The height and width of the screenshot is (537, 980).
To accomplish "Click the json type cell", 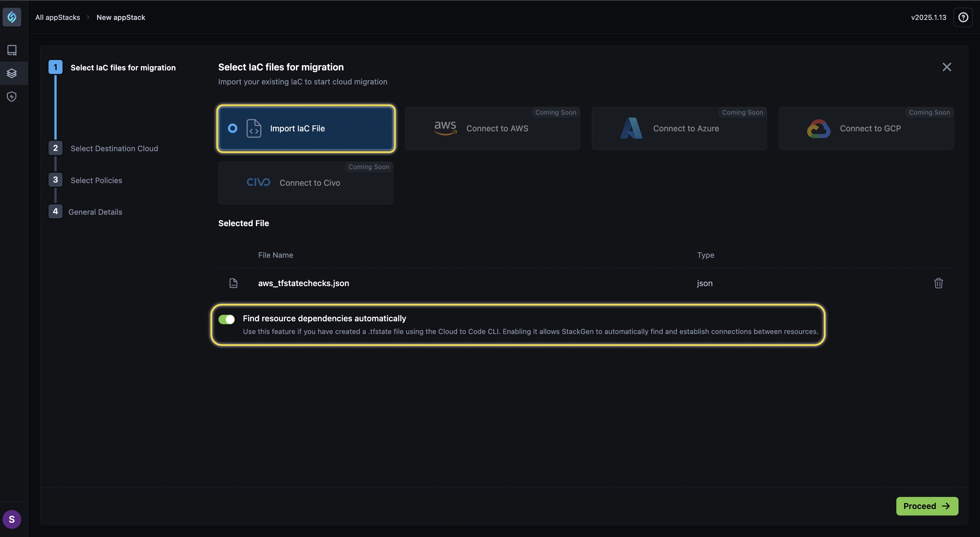I will tap(705, 283).
